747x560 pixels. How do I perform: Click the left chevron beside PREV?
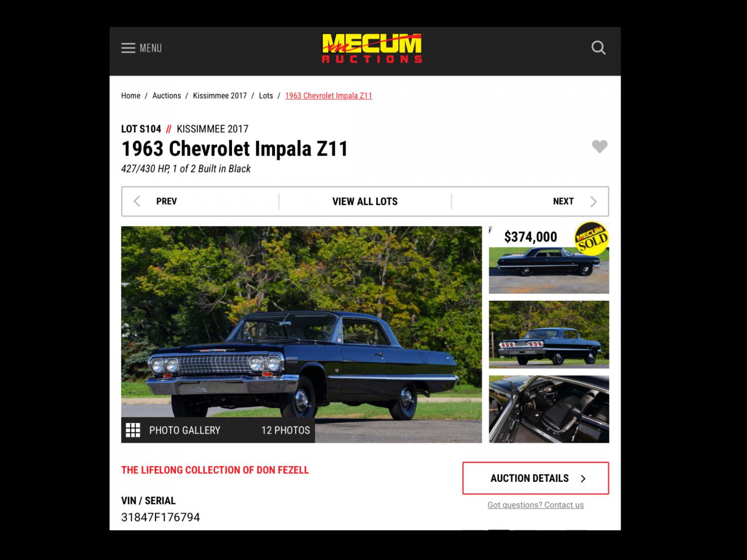click(137, 201)
